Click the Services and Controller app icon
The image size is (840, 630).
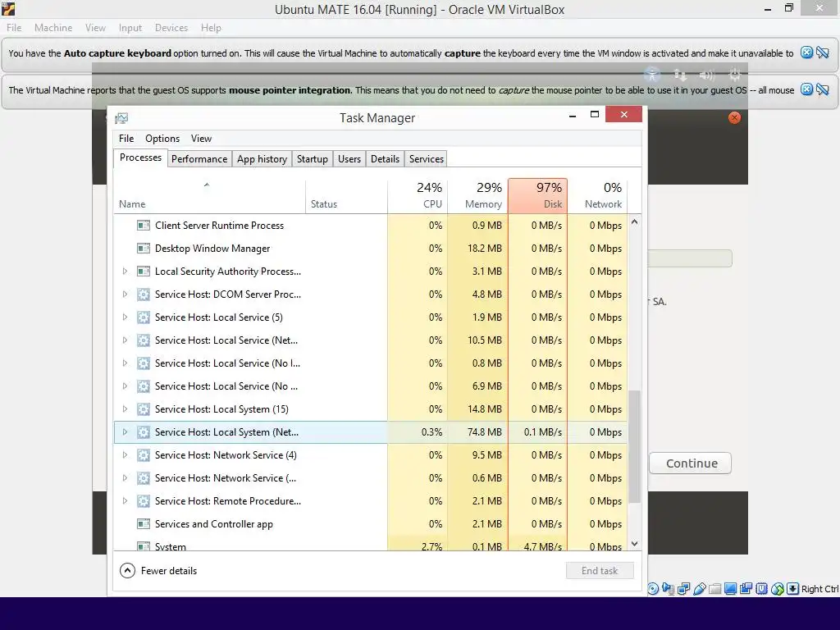143,523
